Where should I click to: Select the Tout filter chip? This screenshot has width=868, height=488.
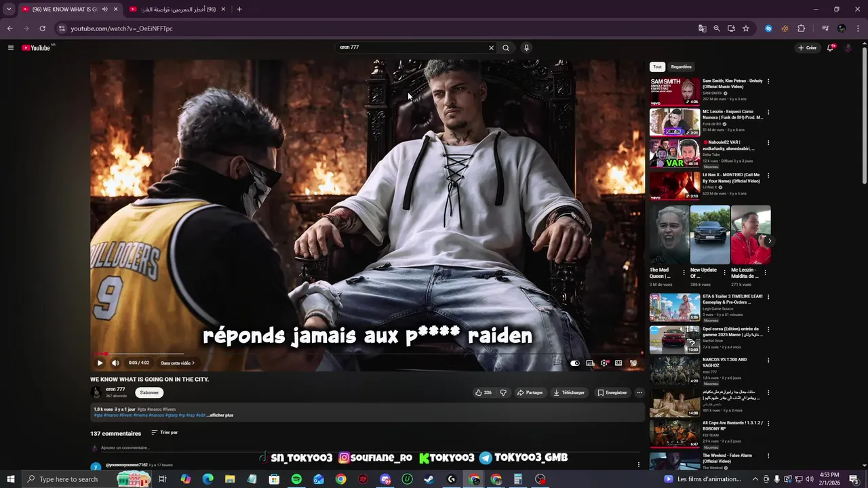[x=657, y=67]
